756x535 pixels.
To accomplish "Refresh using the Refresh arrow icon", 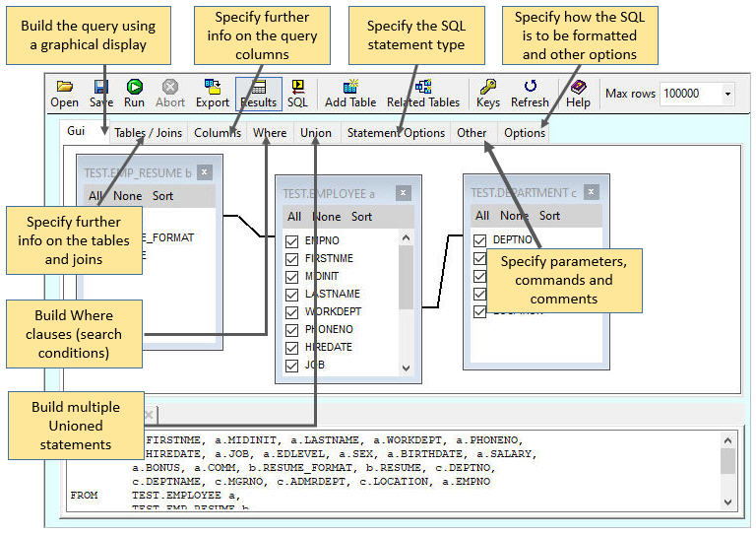I will pyautogui.click(x=530, y=86).
